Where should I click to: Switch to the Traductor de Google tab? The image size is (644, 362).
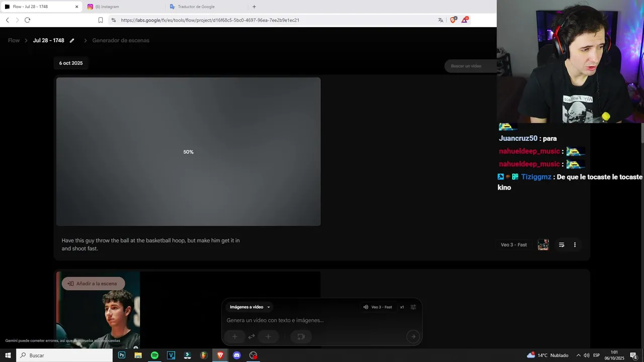point(207,7)
